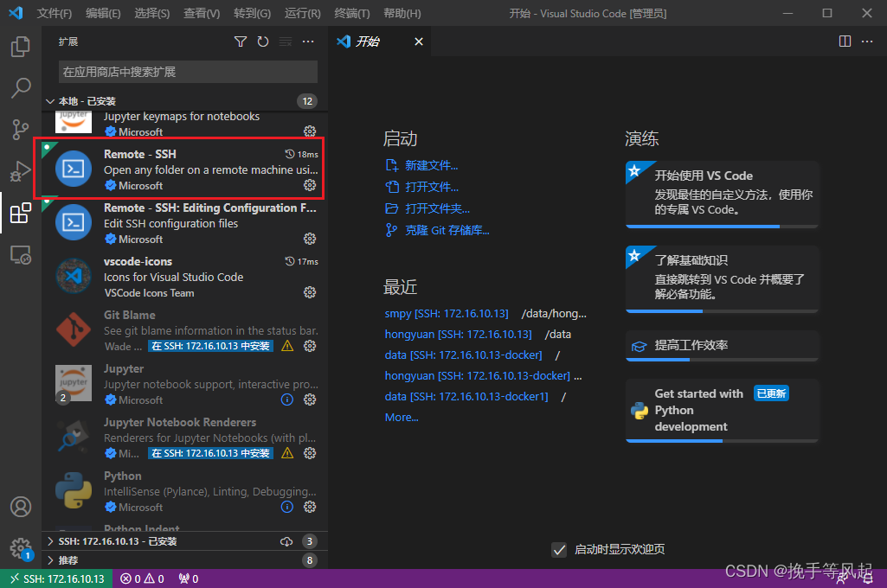Open gear settings for Git Blame extension
The image size is (887, 588).
(x=310, y=346)
